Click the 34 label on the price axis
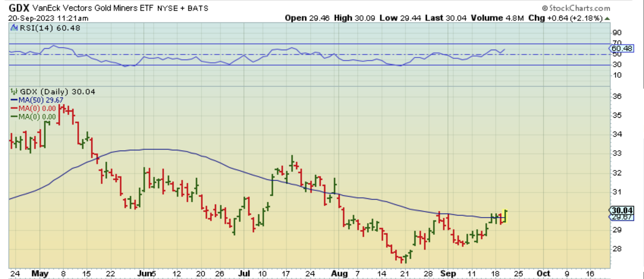 (x=617, y=134)
